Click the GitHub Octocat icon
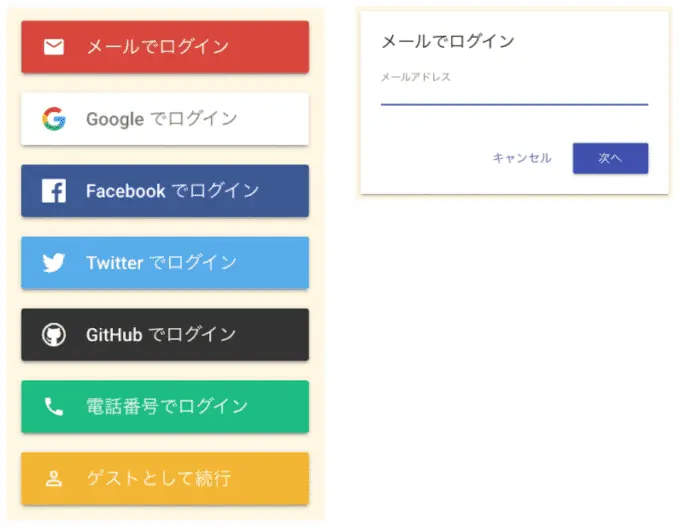The height and width of the screenshot is (528, 680). pos(54,335)
